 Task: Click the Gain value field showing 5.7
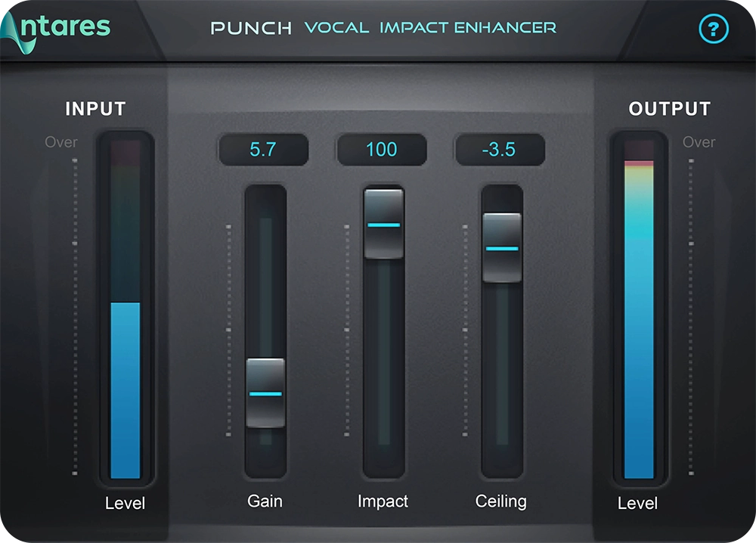click(x=263, y=150)
